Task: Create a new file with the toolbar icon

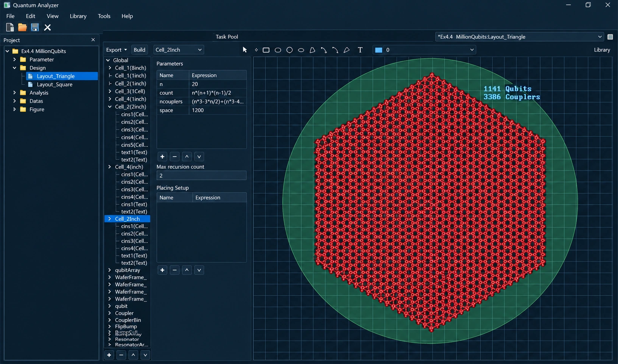Action: click(x=10, y=27)
